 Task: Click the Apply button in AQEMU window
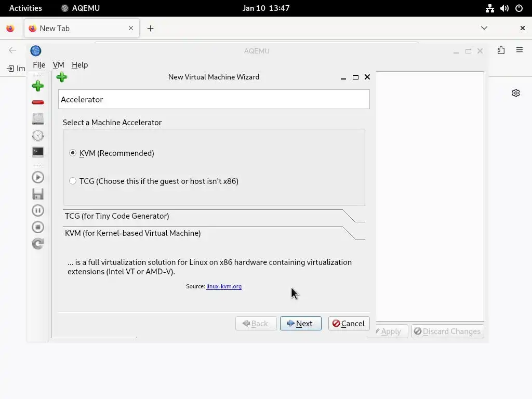point(388,331)
